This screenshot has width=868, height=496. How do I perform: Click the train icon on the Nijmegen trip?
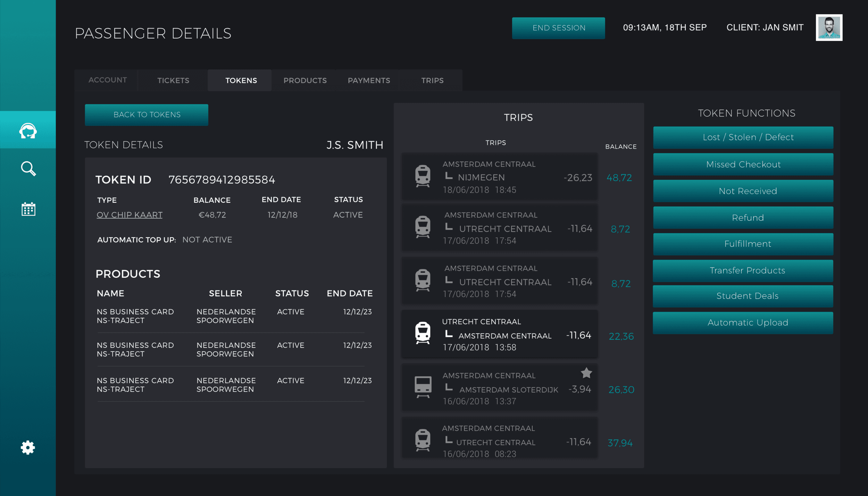[423, 176]
